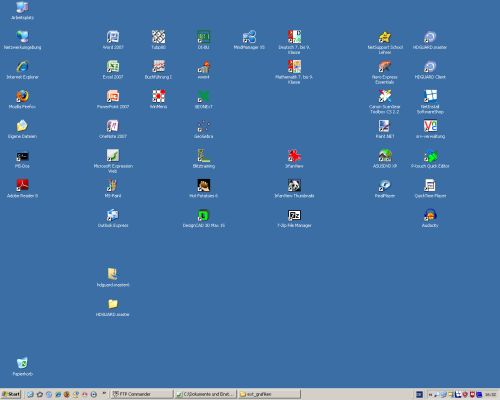Click the MS-Paint desktop icon

(x=113, y=185)
